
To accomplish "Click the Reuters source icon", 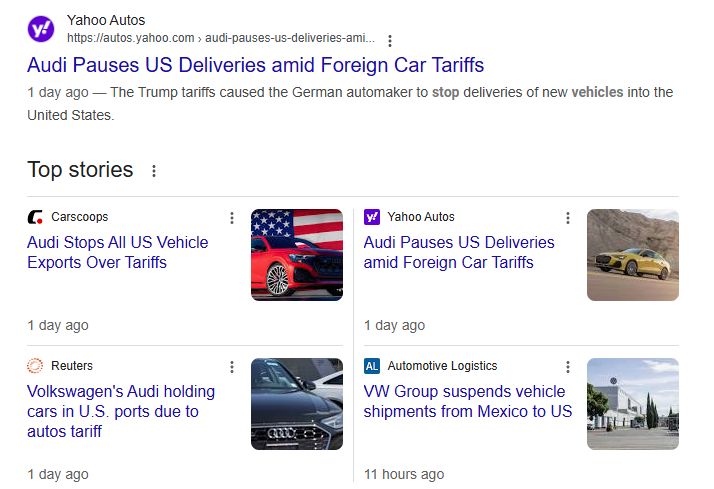I will pyautogui.click(x=35, y=366).
